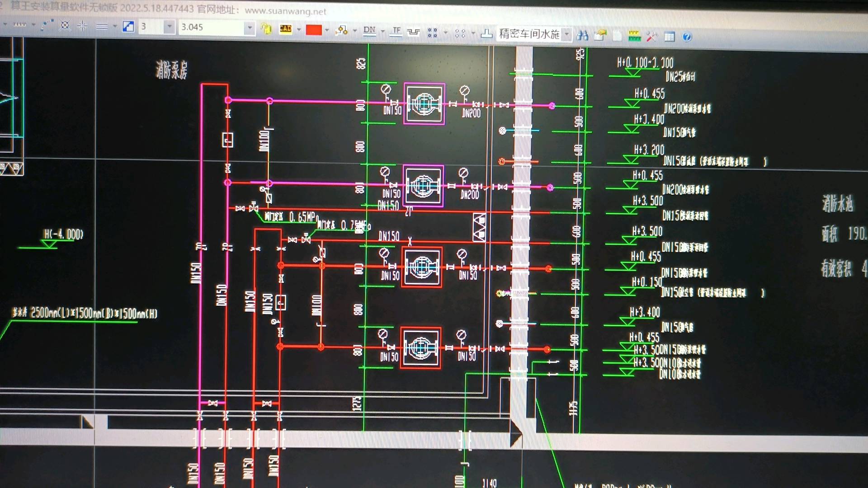The width and height of the screenshot is (868, 488).
Task: Click the inverted T riser icon
Action: 486,33
